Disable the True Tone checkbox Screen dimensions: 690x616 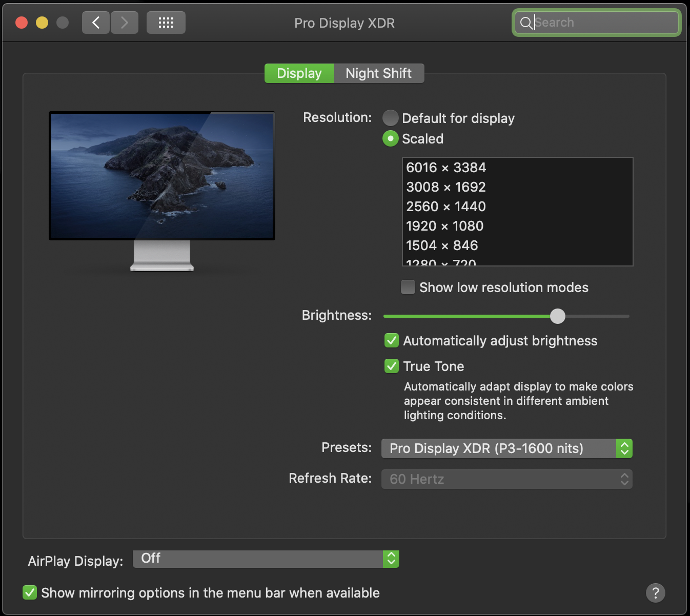392,366
